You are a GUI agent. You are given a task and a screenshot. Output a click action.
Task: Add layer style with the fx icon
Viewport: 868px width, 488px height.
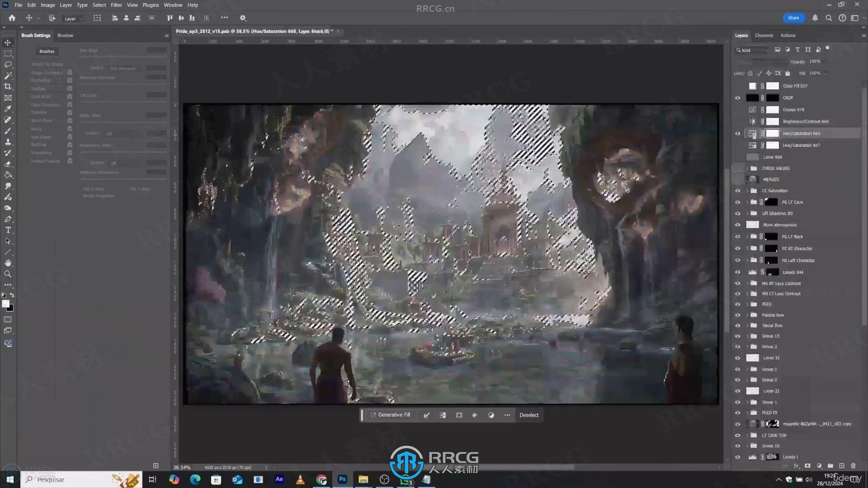[796, 466]
